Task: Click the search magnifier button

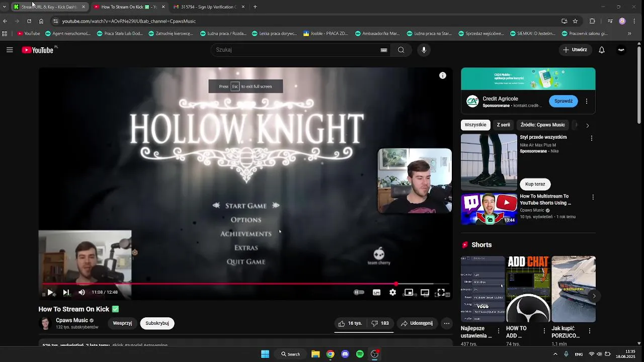Action: tap(401, 50)
